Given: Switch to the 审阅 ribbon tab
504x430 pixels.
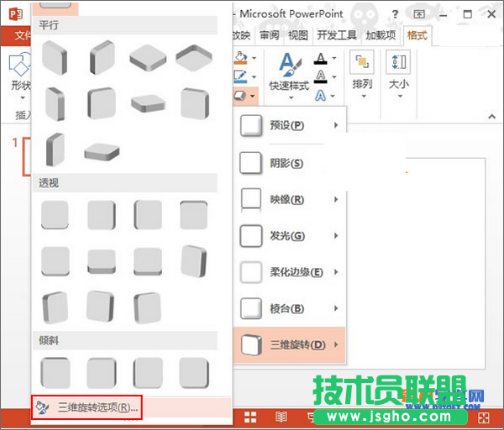Looking at the screenshot, I should click(x=270, y=35).
